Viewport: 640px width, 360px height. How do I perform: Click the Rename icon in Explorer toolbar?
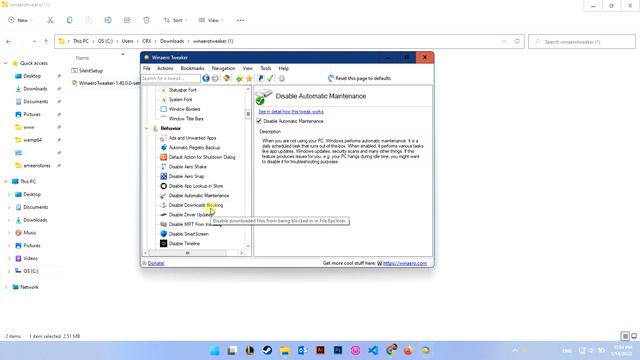tap(108, 20)
